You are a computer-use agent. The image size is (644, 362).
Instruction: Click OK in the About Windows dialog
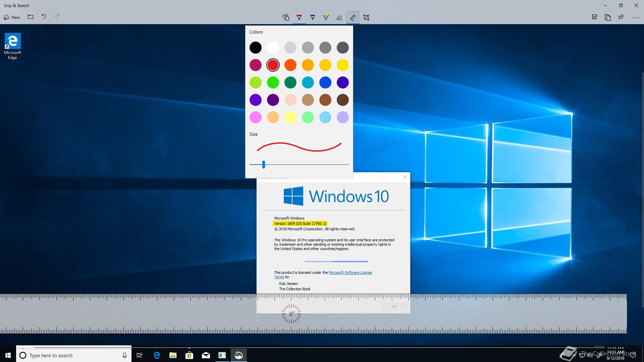395,306
